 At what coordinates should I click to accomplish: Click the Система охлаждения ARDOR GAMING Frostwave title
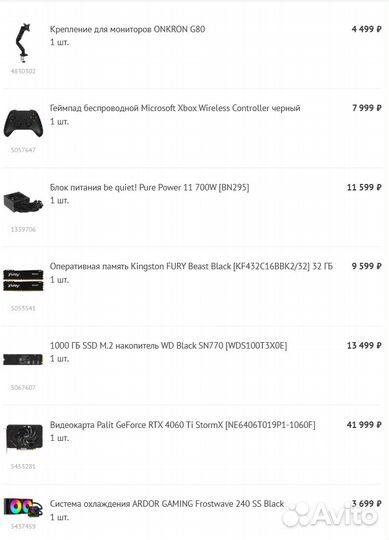coord(167,504)
